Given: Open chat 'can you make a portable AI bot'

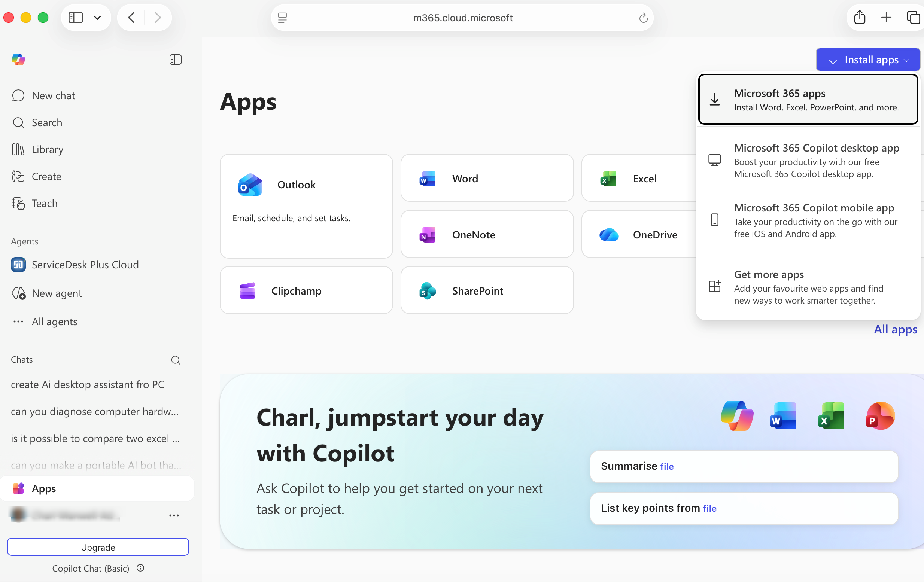Looking at the screenshot, I should click(x=96, y=465).
